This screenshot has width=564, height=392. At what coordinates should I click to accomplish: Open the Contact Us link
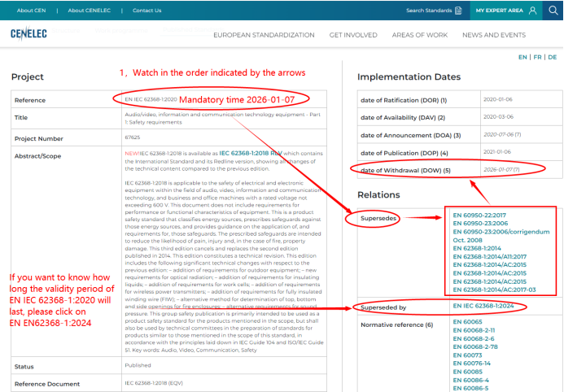(x=146, y=11)
